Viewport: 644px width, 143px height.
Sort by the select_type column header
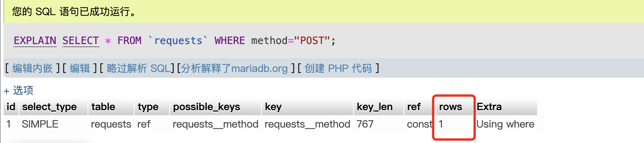click(49, 107)
